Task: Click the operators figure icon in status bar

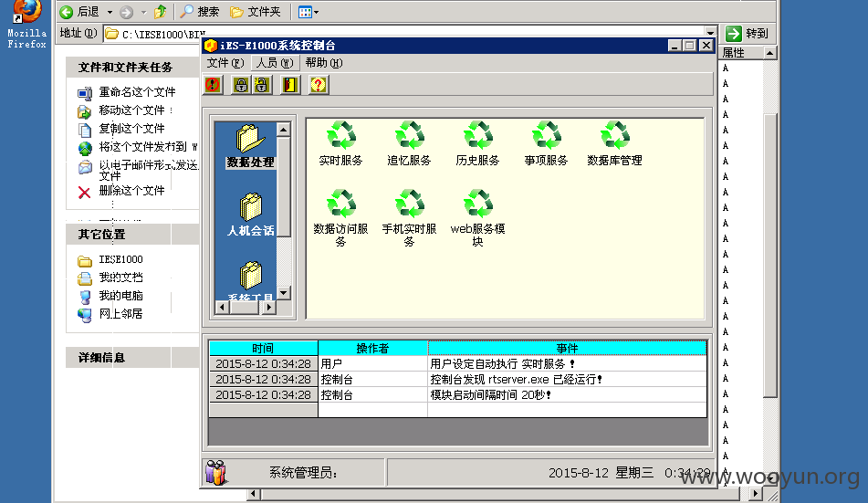Action: [216, 473]
